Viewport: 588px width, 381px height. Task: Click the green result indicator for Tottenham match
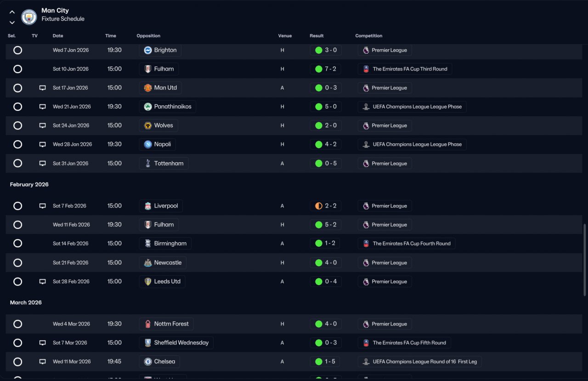(x=318, y=164)
